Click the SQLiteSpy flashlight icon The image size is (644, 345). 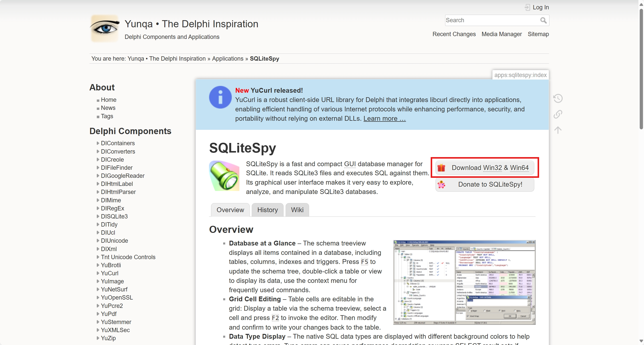pos(224,176)
